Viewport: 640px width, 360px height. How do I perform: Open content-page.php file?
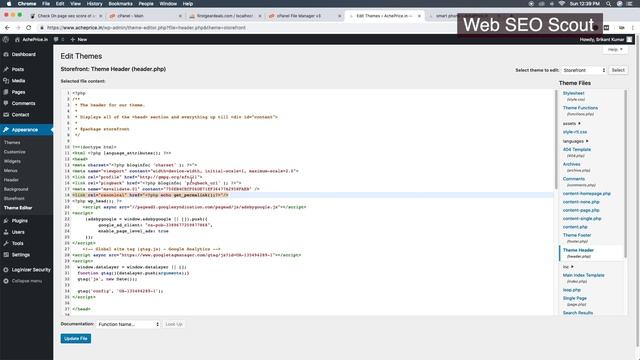(x=581, y=211)
